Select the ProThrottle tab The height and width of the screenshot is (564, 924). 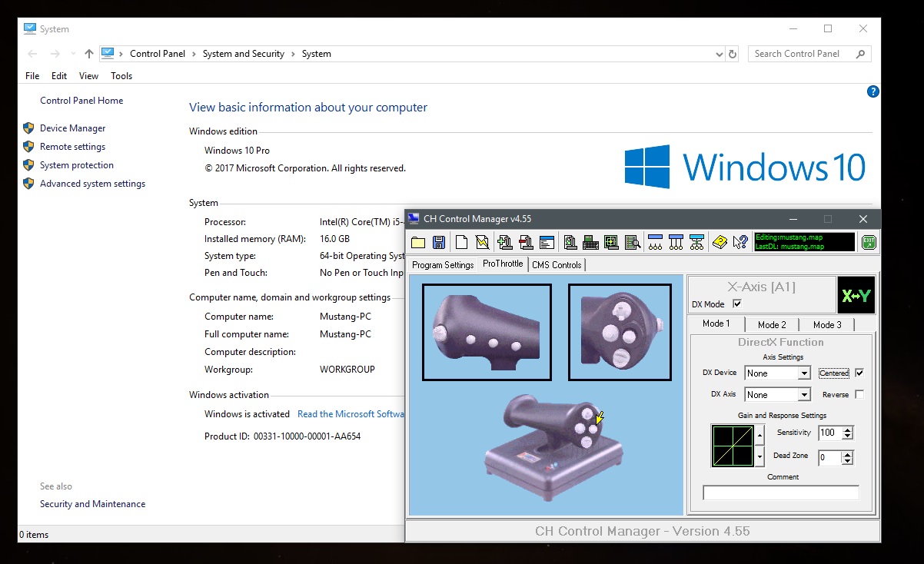(503, 264)
